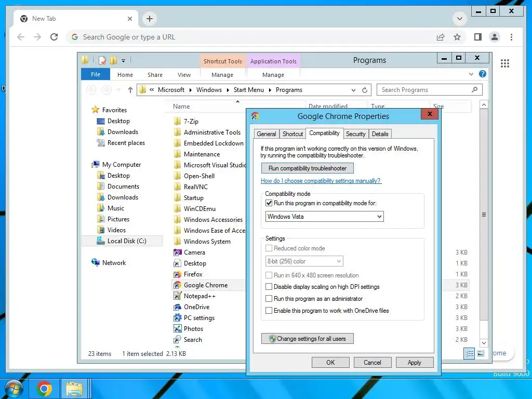This screenshot has height=399, width=532.
Task: Sort by the Name column header
Action: (x=234, y=107)
